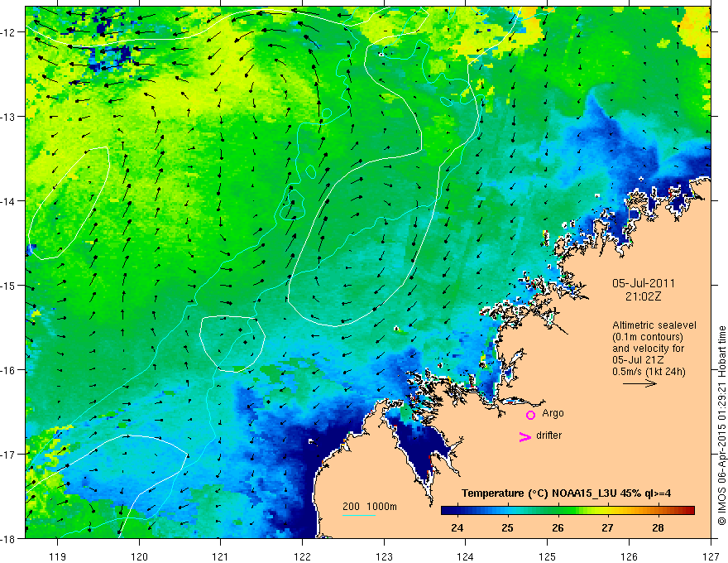The width and height of the screenshot is (728, 563).
Task: Click the latitude axis label -13
Action: [9, 117]
